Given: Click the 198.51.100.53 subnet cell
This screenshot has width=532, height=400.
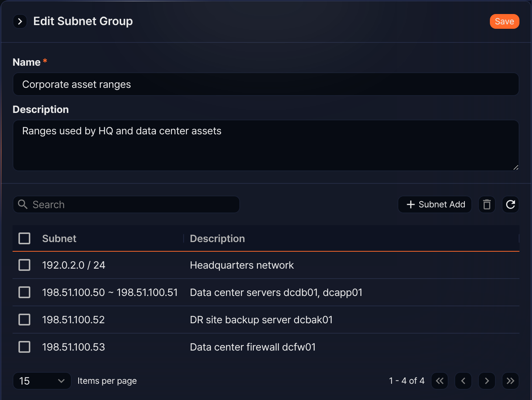Looking at the screenshot, I should click(x=74, y=347).
